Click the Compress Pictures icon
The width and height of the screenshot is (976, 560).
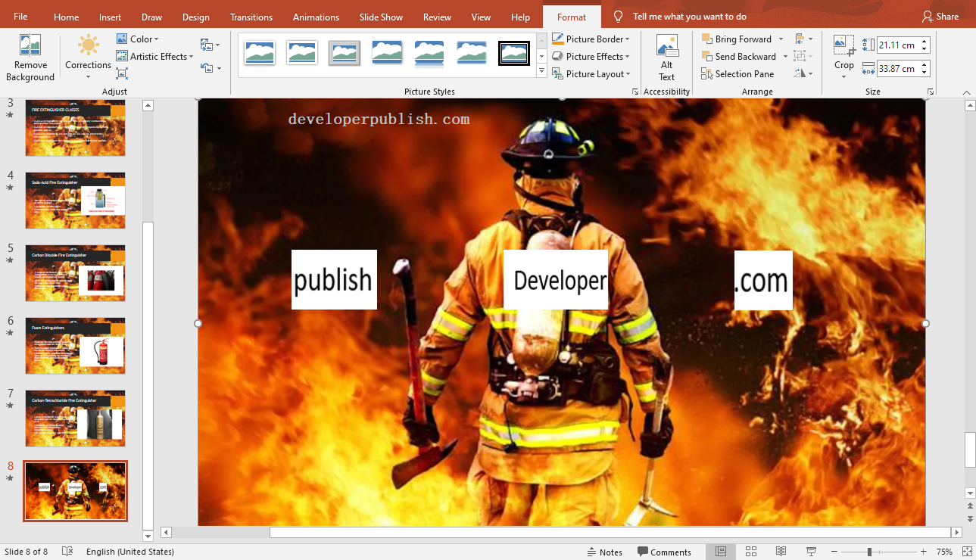(x=122, y=73)
